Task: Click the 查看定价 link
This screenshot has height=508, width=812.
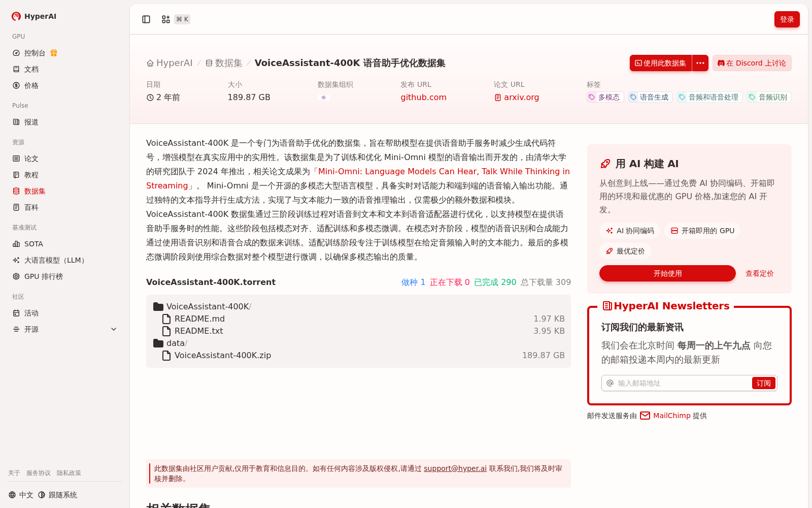Action: [x=759, y=273]
